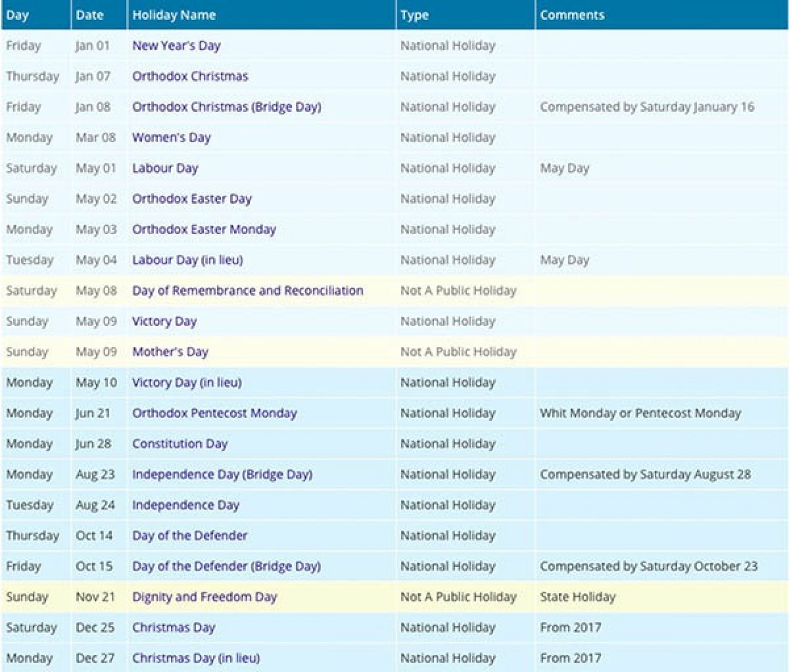The height and width of the screenshot is (672, 789).
Task: Open the Mother's Day holiday link
Action: [170, 352]
